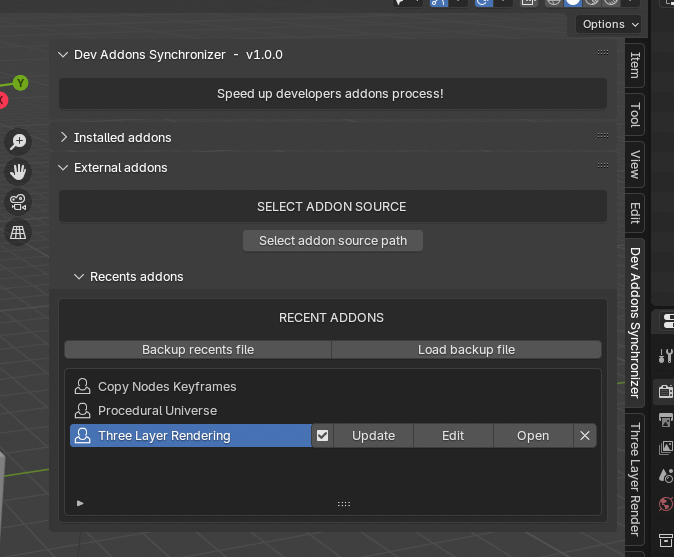Switch to the Item sidebar tab
The width and height of the screenshot is (674, 557).
(635, 65)
